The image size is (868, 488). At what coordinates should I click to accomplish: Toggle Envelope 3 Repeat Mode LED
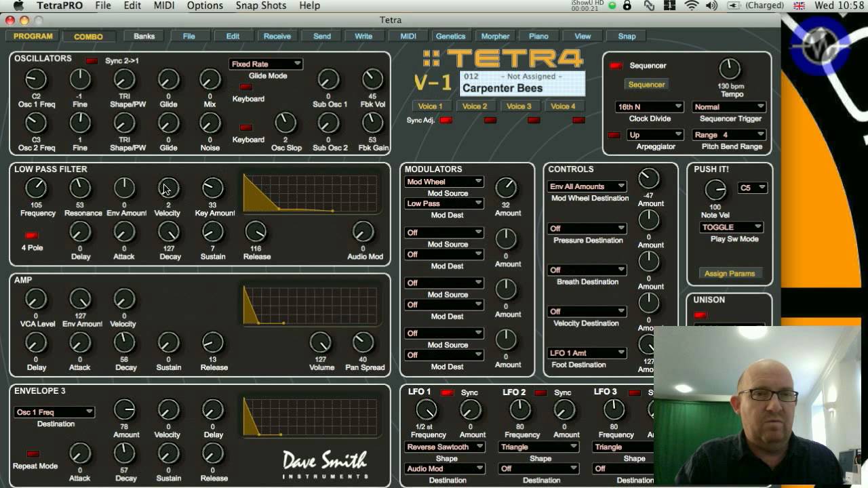pyautogui.click(x=33, y=453)
